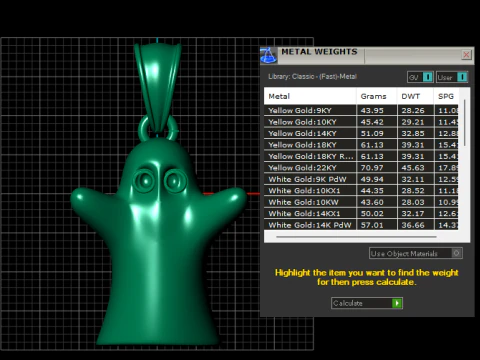
Task: Click the horizontal scrollbar under metal list
Action: coord(356,237)
